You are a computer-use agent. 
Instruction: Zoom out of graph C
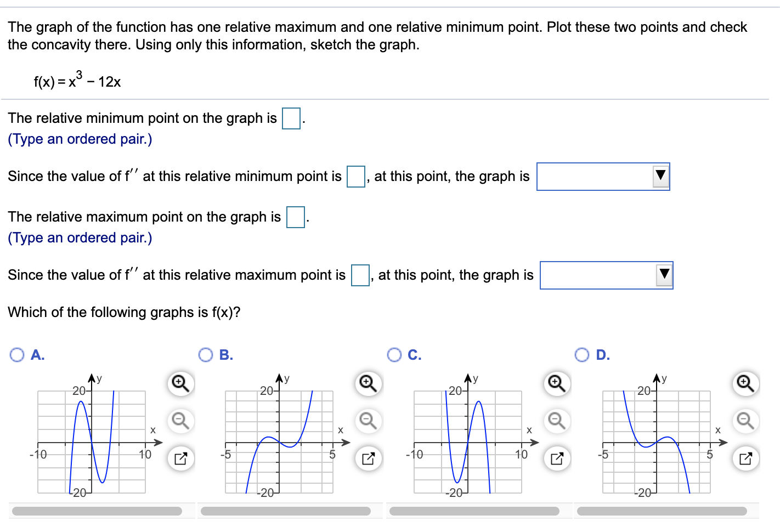(x=556, y=421)
